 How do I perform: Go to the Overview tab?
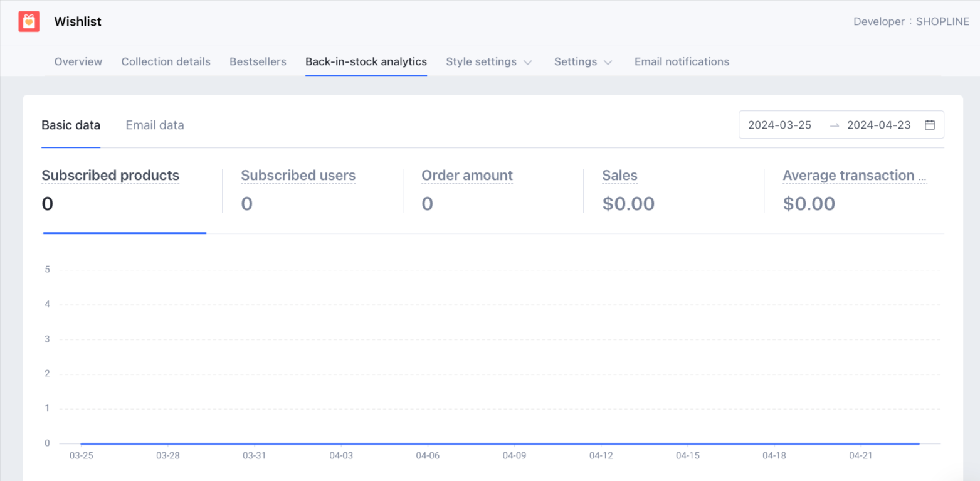click(78, 61)
